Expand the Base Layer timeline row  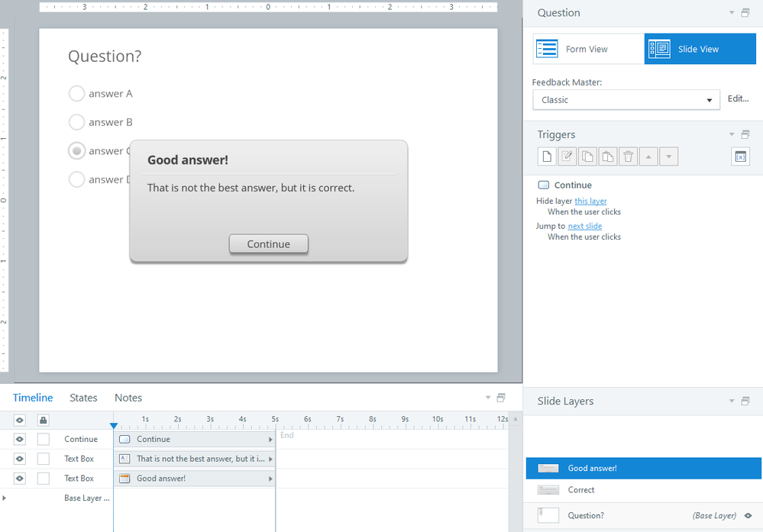pos(5,498)
